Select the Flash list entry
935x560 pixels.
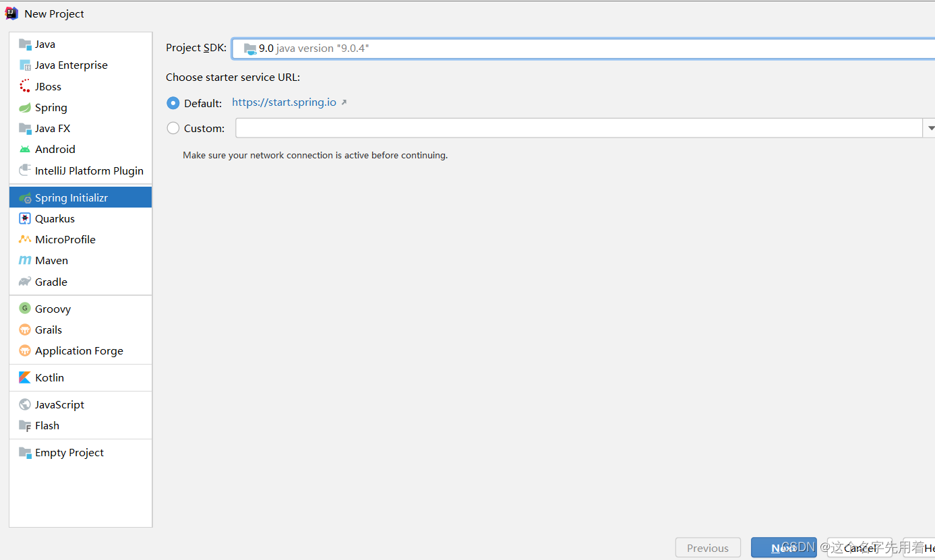80,426
